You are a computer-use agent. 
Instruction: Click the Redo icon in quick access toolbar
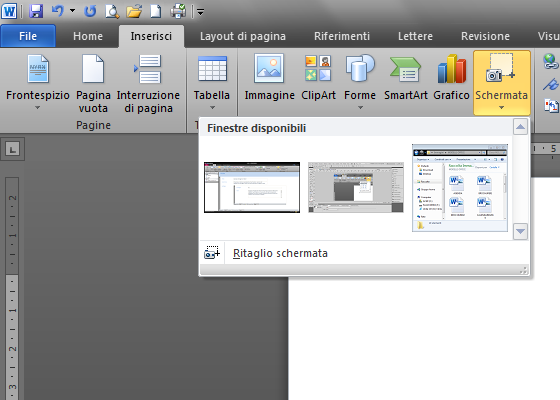(x=90, y=11)
